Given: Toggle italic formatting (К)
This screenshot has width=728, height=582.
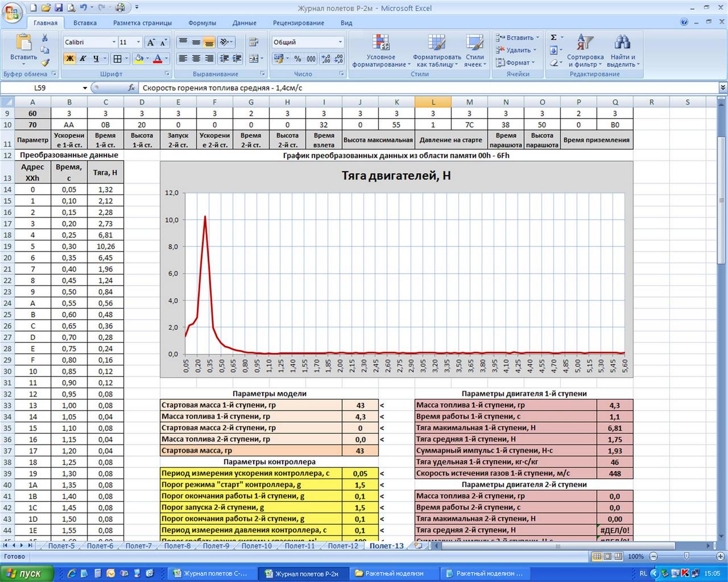Looking at the screenshot, I should tap(82, 59).
